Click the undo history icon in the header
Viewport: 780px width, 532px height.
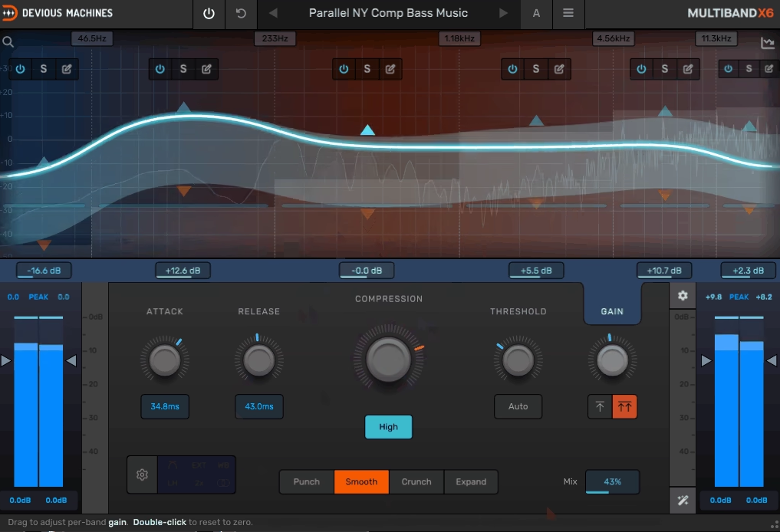(241, 13)
